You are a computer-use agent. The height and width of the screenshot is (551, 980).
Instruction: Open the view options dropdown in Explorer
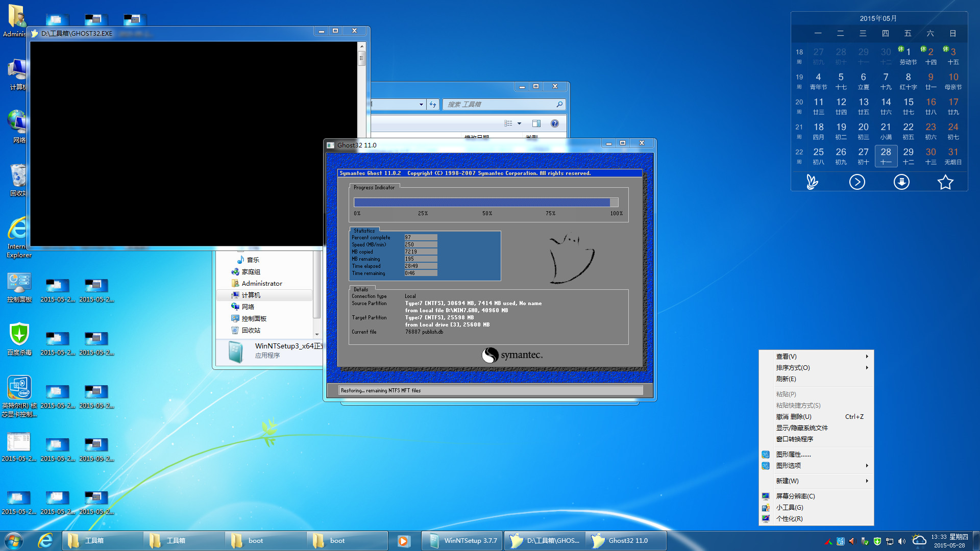(519, 123)
